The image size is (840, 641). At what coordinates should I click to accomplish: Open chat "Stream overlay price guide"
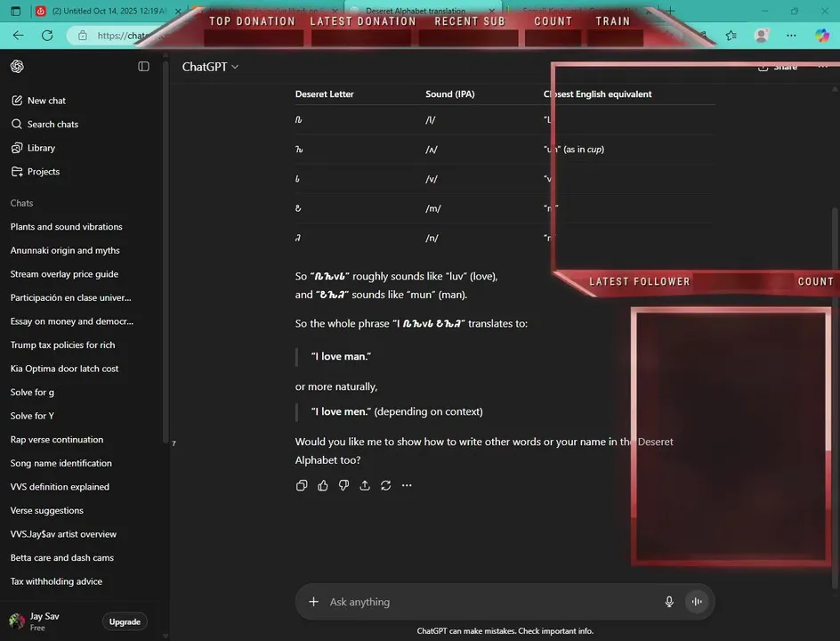64,274
